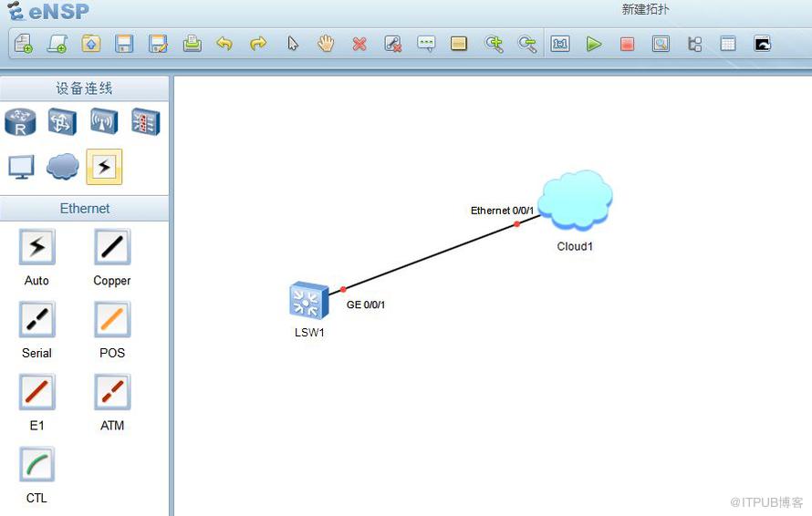Select the LSW1 switch on canvas
The image size is (812, 516).
pyautogui.click(x=309, y=300)
